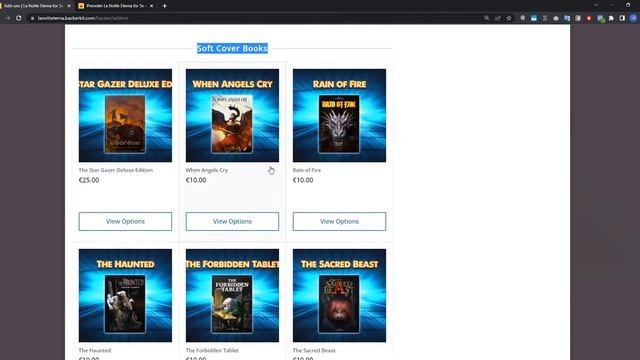Viewport: 640px width, 360px height.
Task: Bookmark this page with the star icon
Action: [509, 18]
